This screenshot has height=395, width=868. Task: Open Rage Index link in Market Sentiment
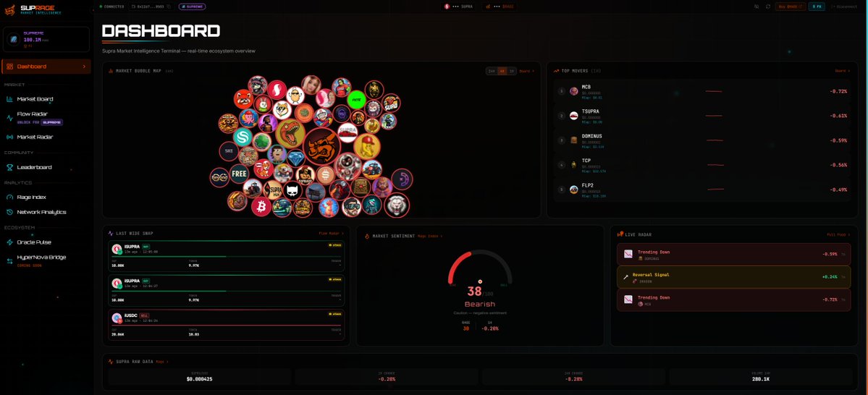tap(429, 237)
